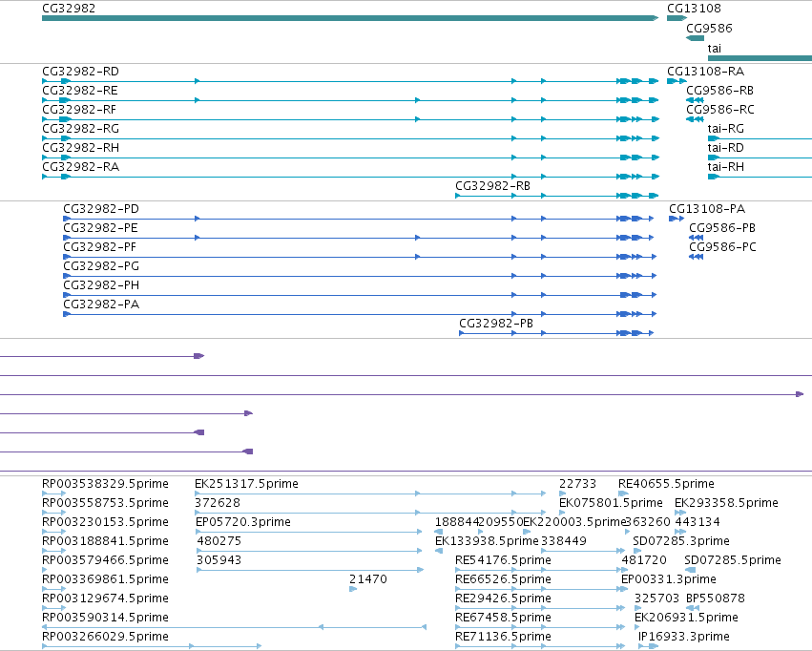Screen dimensions: 812x651
Task: Click EST RP003369861.5prime
Action: 105,580
